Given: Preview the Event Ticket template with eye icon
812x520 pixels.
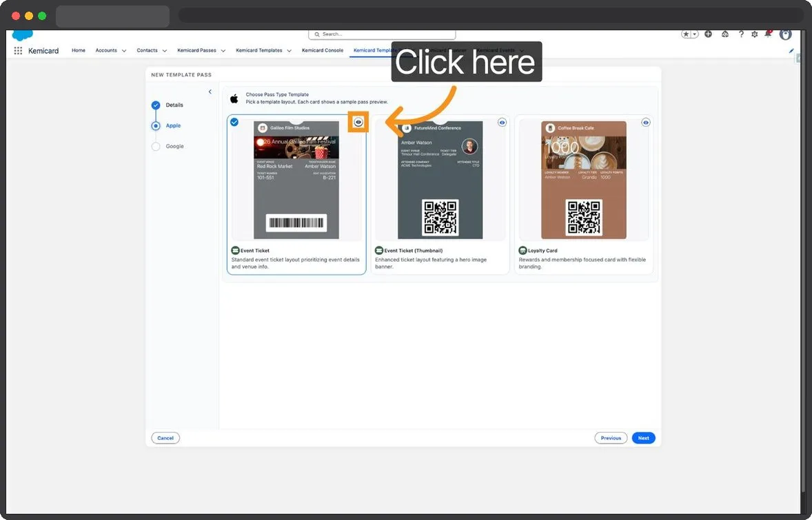Looking at the screenshot, I should (358, 122).
